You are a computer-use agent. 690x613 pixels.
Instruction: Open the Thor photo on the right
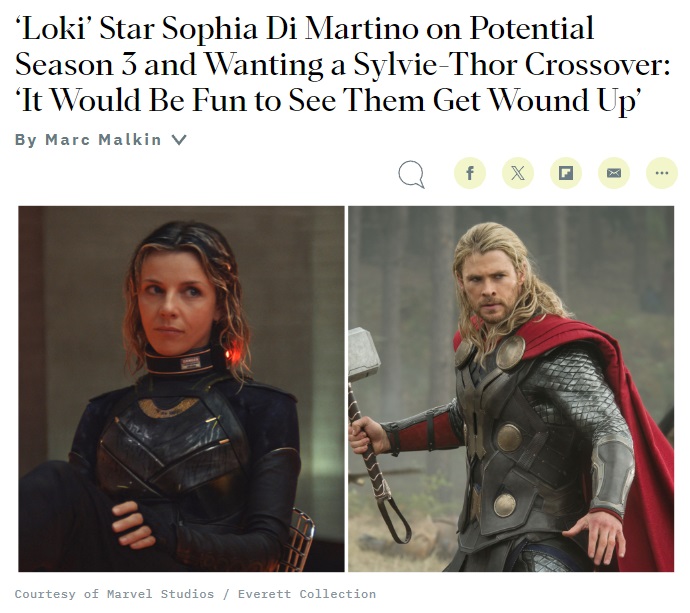(x=511, y=389)
